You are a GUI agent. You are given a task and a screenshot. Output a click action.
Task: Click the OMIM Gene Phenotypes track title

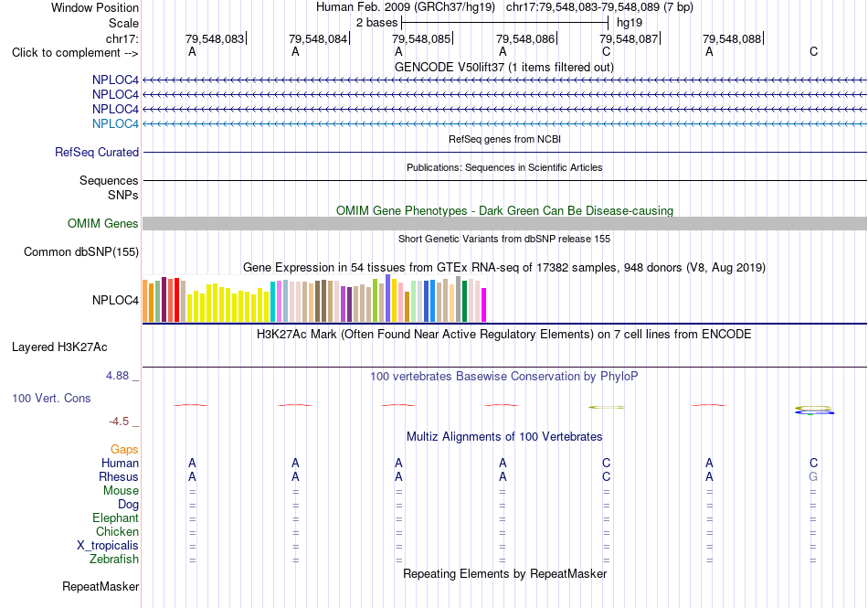pos(504,210)
